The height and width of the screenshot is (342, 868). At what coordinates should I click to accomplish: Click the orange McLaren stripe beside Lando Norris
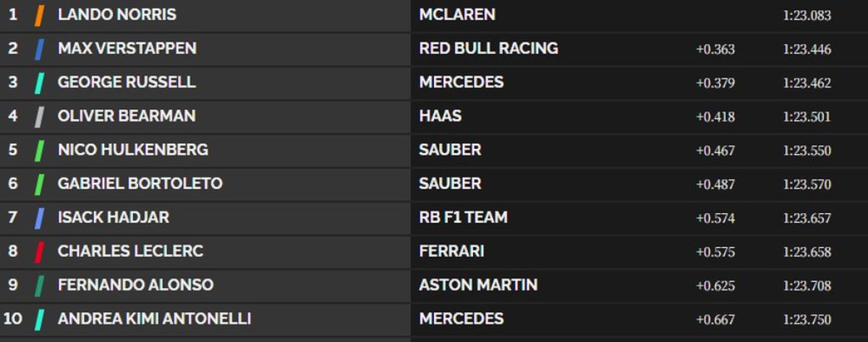tap(39, 14)
